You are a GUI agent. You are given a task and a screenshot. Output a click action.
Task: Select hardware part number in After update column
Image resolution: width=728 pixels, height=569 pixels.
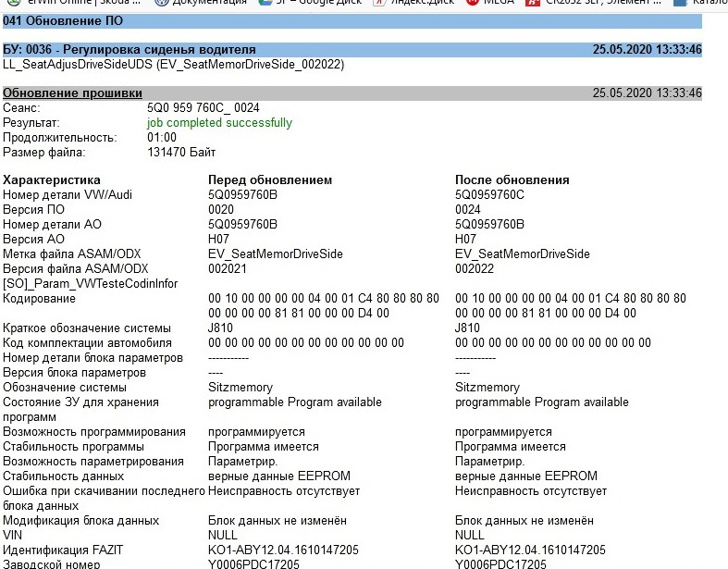(x=490, y=224)
